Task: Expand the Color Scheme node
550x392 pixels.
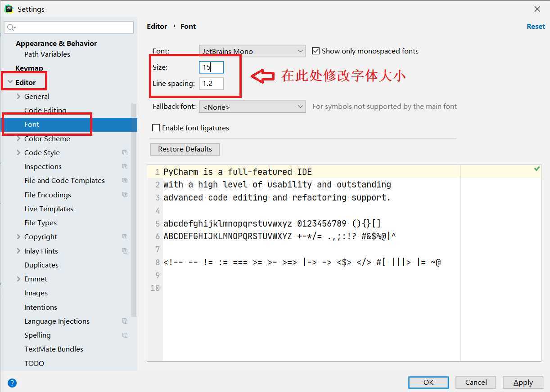Action: (18, 138)
